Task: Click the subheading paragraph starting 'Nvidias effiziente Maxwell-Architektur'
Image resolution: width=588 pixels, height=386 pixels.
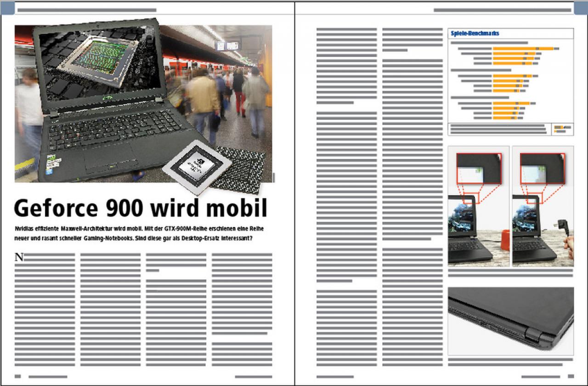Action: tap(140, 233)
